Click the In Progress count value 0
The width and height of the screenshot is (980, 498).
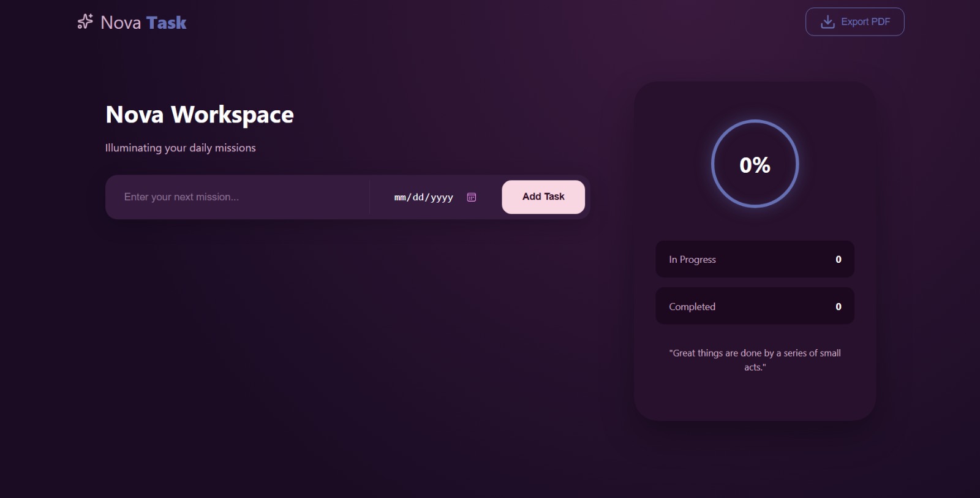pos(839,259)
